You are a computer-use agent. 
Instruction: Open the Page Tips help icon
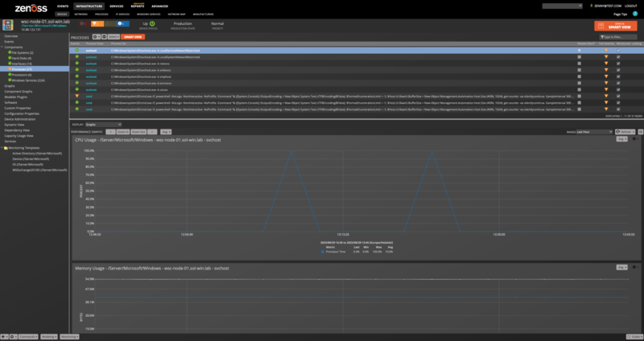(635, 14)
